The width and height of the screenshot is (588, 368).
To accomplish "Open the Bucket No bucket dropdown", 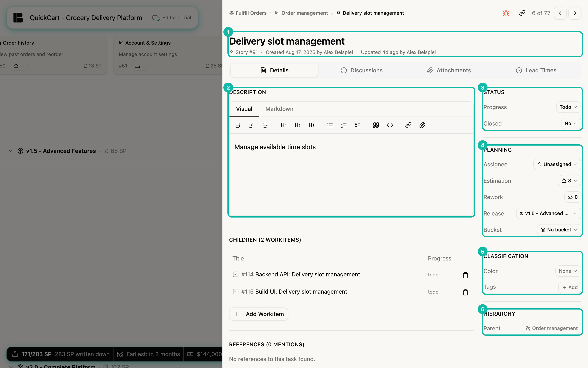I will click(x=559, y=230).
